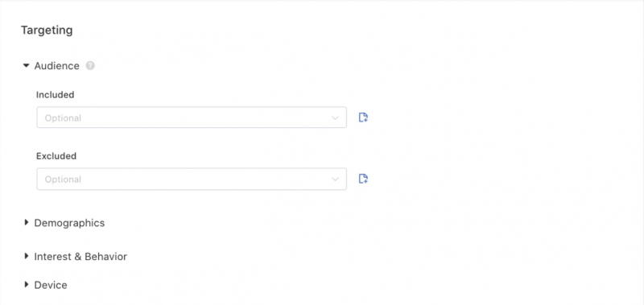Click the Targeting heading
Screen dimensions: 644x305
pos(47,31)
